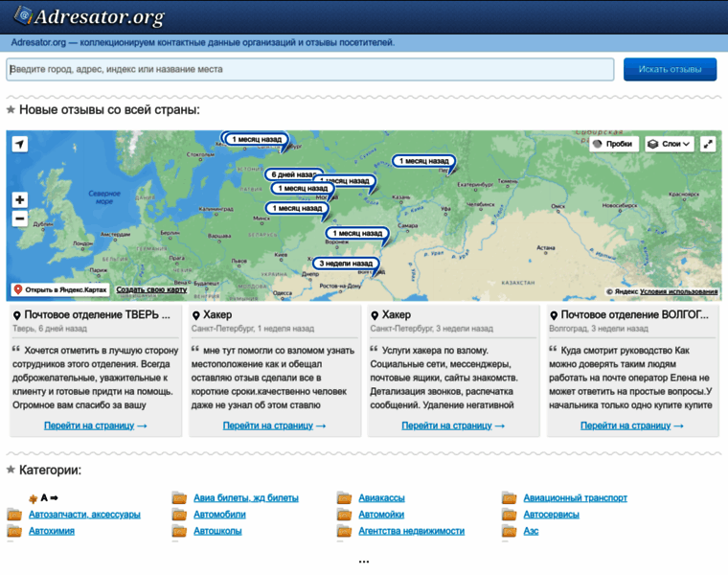
Task: Click 'Новые отзывы со всей страны' heading
Action: coord(109,110)
